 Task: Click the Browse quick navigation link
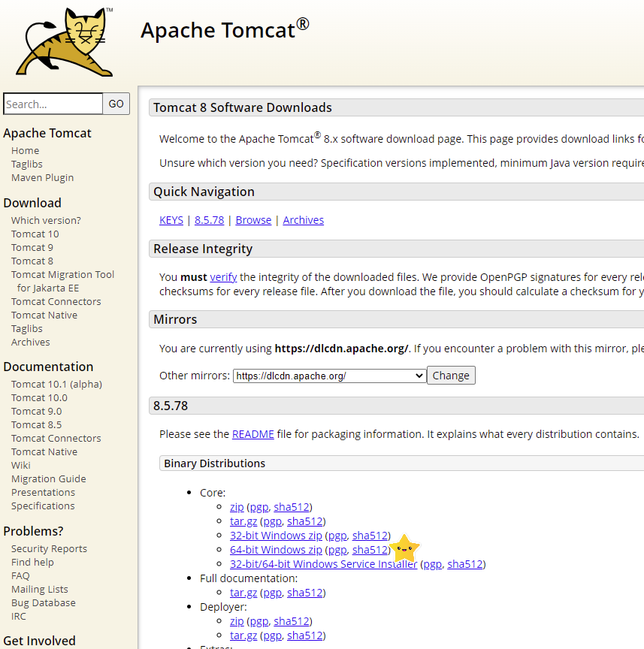(x=253, y=220)
